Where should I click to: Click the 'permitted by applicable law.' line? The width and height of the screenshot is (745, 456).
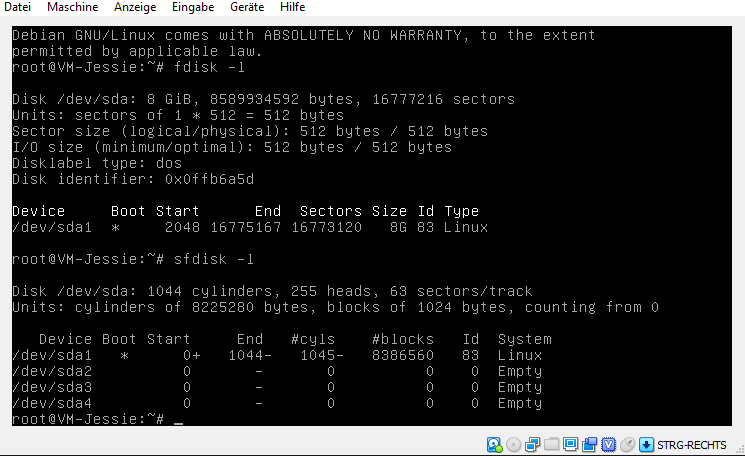pyautogui.click(x=137, y=51)
